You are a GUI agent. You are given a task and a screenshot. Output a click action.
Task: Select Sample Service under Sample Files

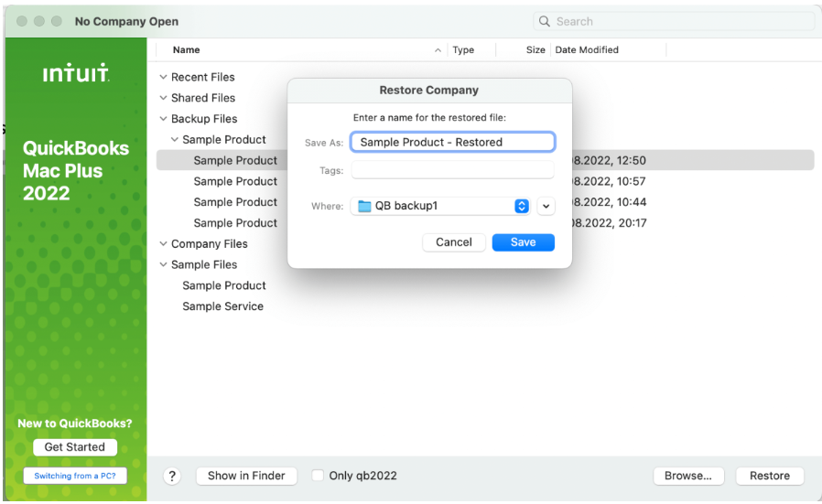click(222, 306)
